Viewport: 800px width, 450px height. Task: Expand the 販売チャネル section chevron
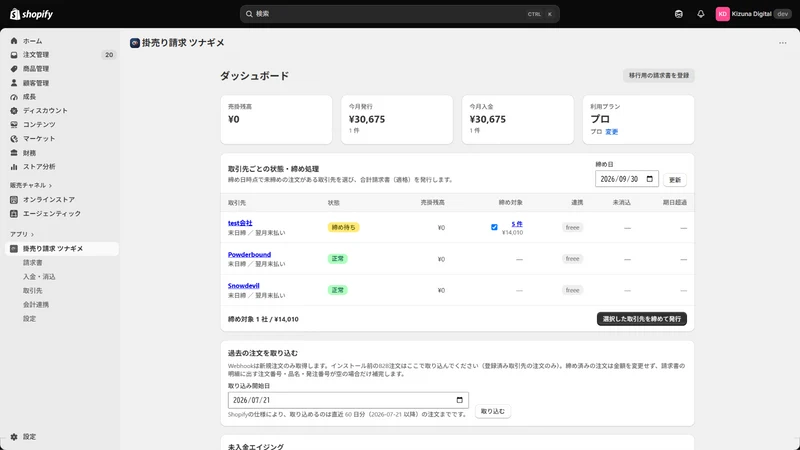(x=51, y=185)
